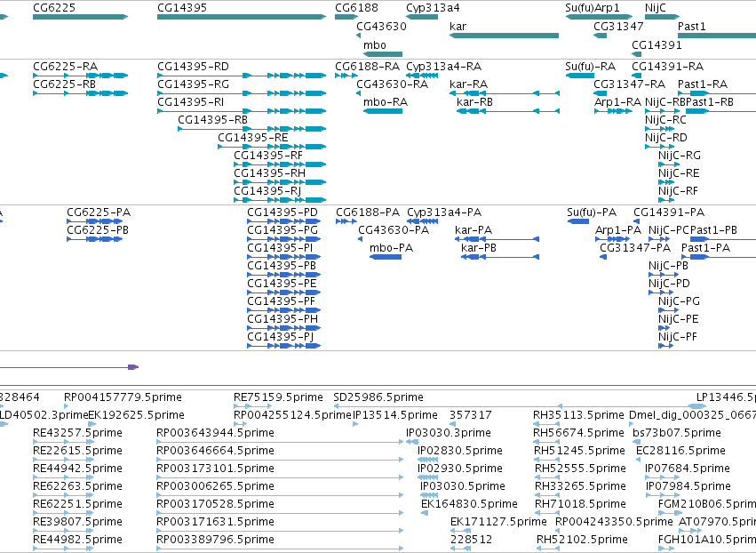The width and height of the screenshot is (756, 553).
Task: Click the mbo gene label
Action: pyautogui.click(x=375, y=45)
